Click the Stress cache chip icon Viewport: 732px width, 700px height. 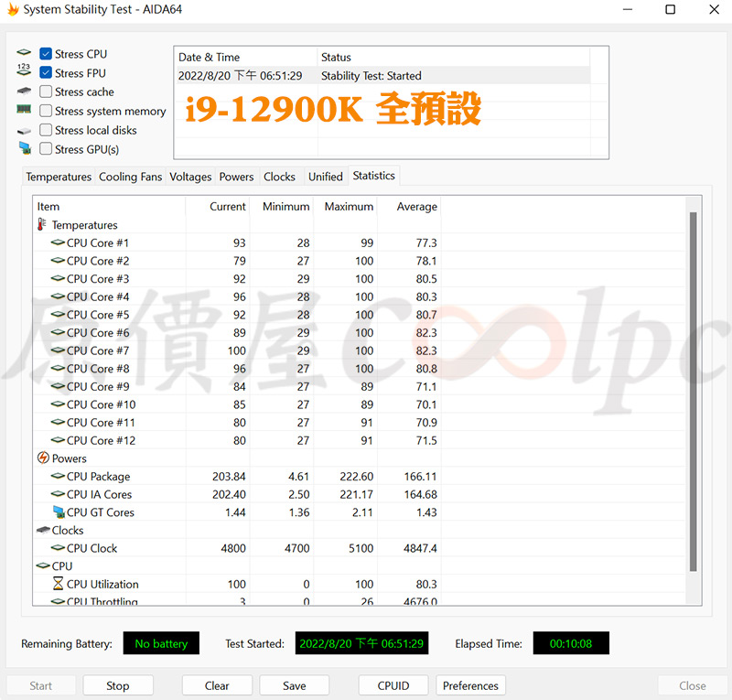[x=24, y=91]
